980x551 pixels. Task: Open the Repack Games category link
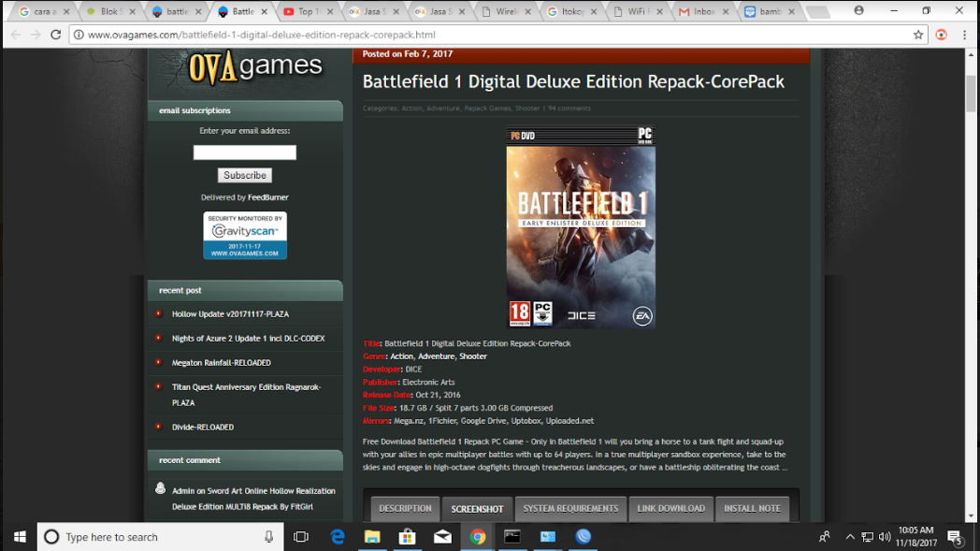[x=487, y=109]
